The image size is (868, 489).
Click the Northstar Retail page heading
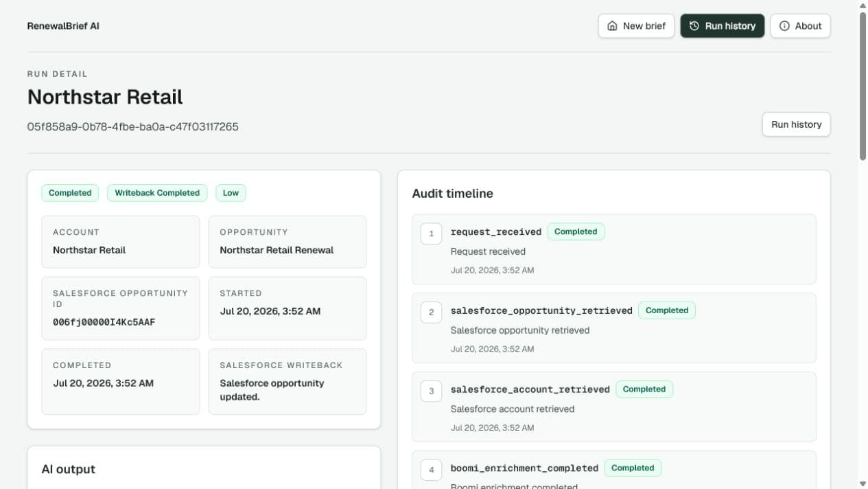point(105,97)
